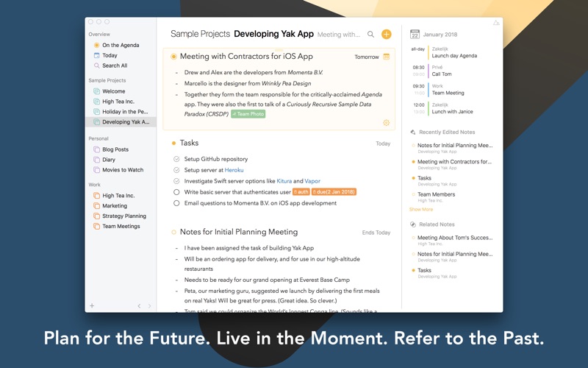Toggle agenda dot for Notes for Initial Planning Meeting
588x368 pixels.
173,233
